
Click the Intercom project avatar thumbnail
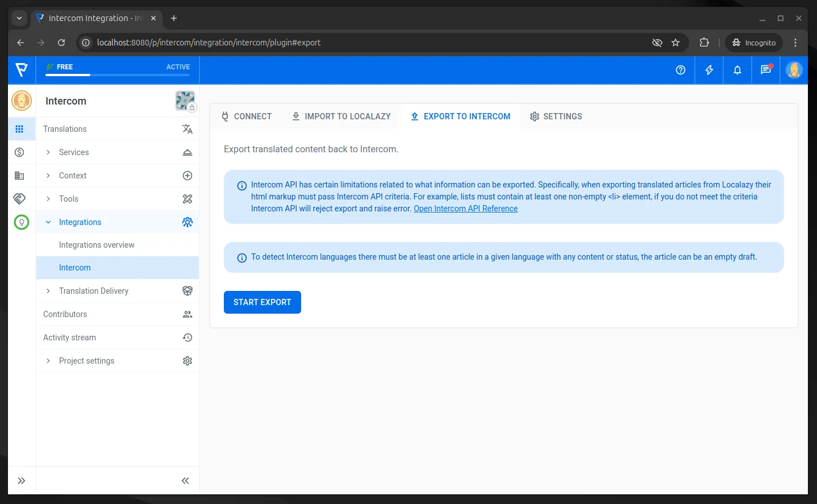coord(185,101)
